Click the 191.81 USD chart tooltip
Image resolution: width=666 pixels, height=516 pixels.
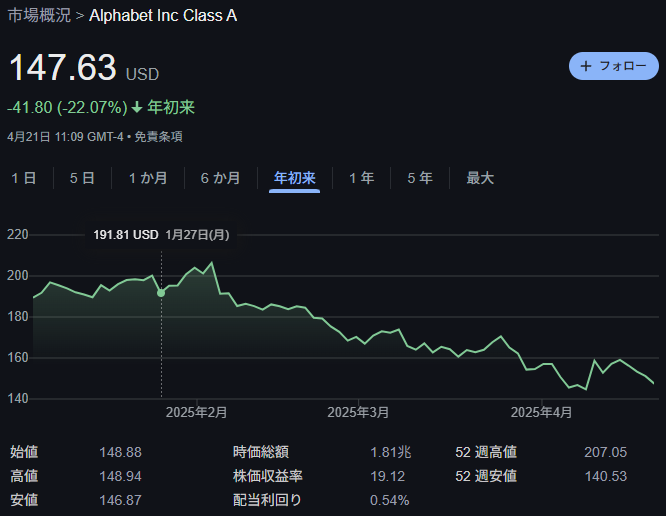pyautogui.click(x=126, y=235)
